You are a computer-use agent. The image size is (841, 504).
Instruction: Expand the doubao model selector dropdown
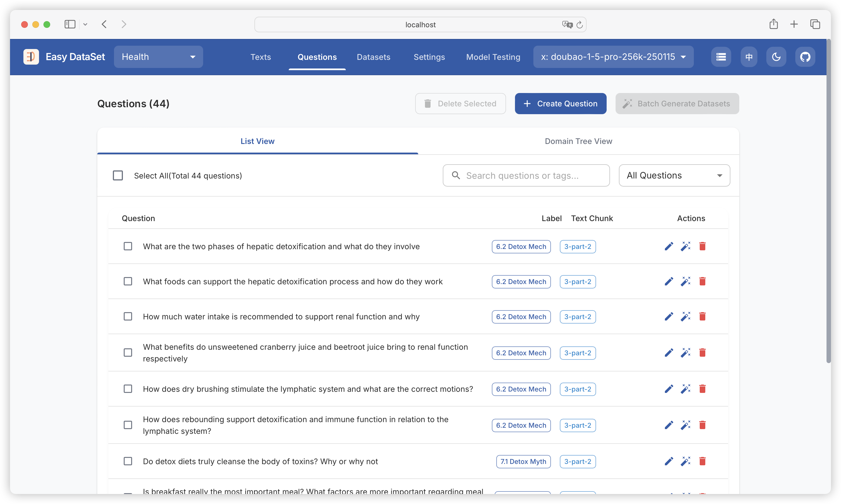click(613, 57)
